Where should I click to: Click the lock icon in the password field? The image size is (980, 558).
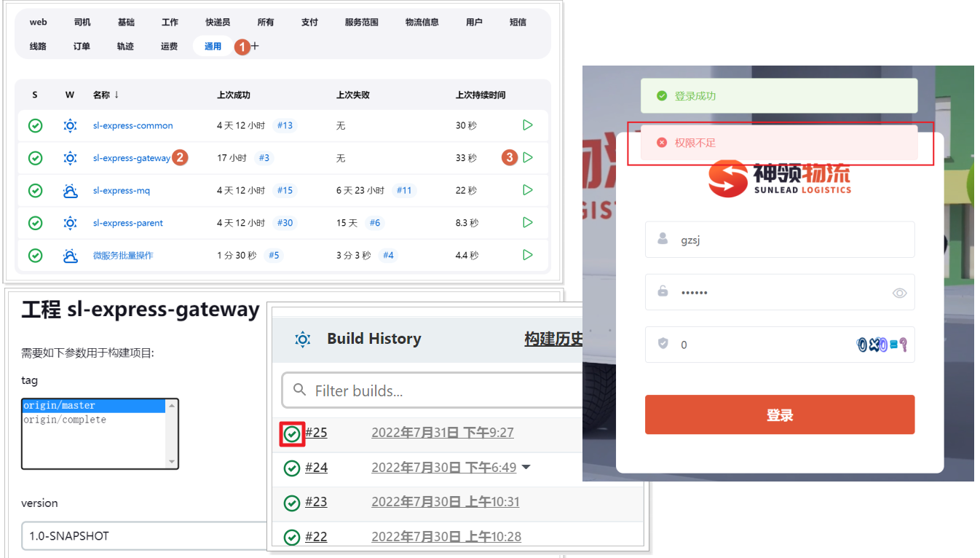663,291
